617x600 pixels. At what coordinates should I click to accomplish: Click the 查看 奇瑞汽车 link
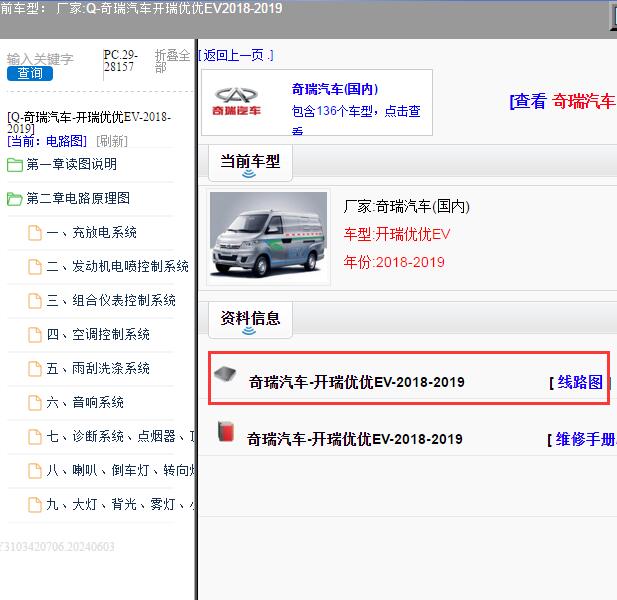pyautogui.click(x=563, y=101)
